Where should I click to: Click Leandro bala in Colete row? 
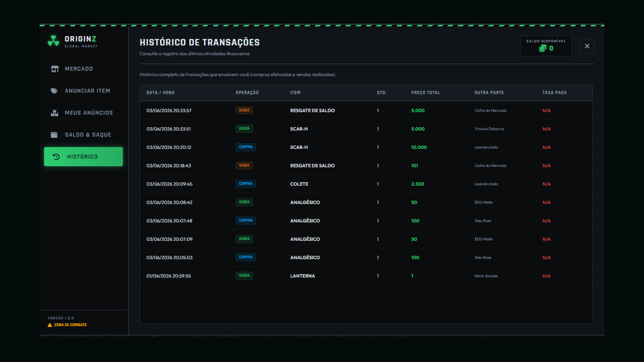[x=486, y=184]
